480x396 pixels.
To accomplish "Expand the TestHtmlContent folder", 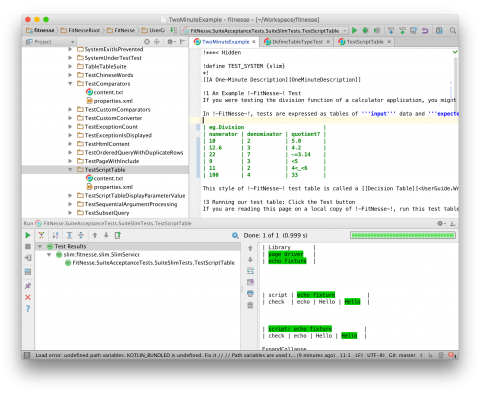I will [x=70, y=144].
